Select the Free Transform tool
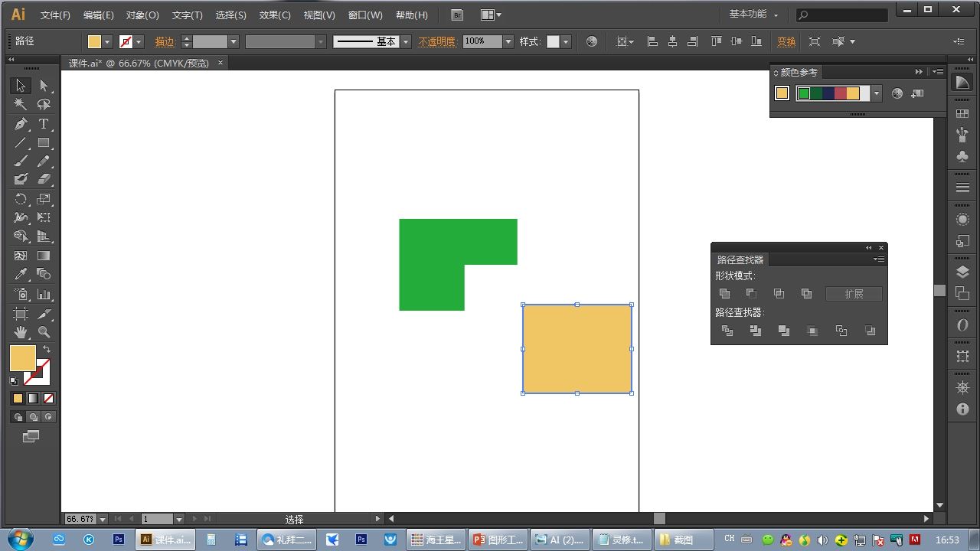This screenshot has width=980, height=551. pyautogui.click(x=44, y=218)
